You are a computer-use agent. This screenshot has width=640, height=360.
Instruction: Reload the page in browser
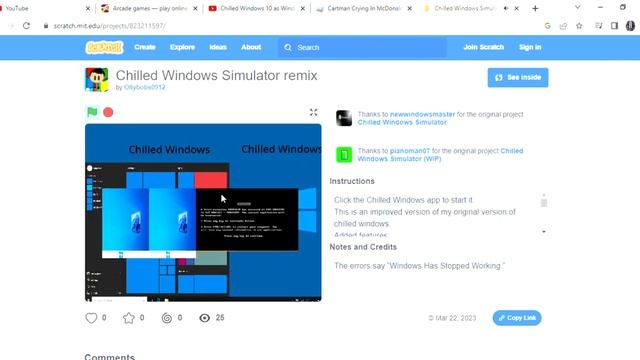[27, 26]
